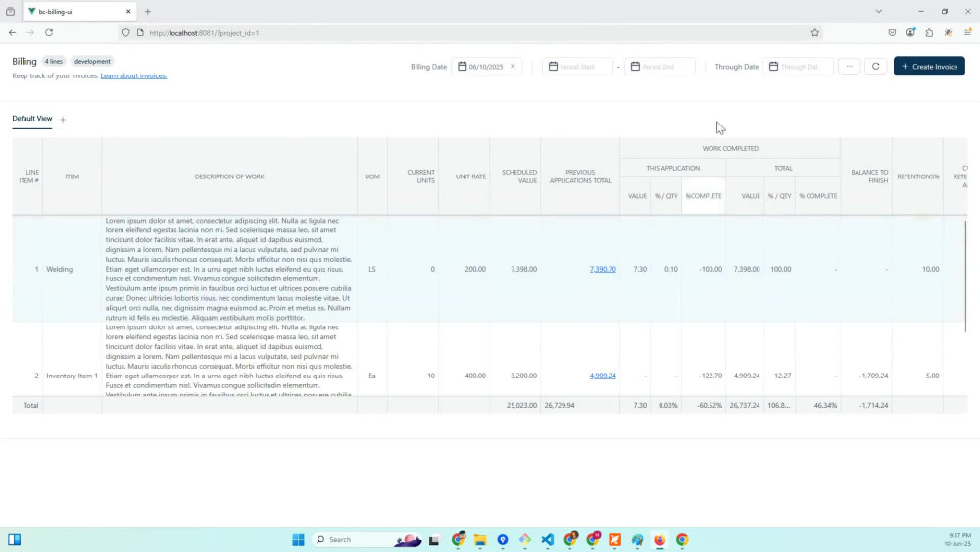Open the Firefox account icon
This screenshot has width=980, height=552.
910,32
